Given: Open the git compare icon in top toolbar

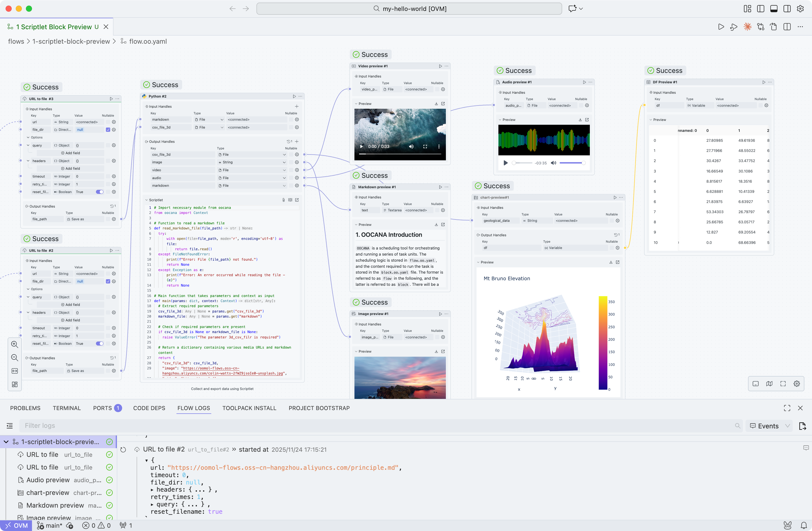Looking at the screenshot, I should point(760,27).
